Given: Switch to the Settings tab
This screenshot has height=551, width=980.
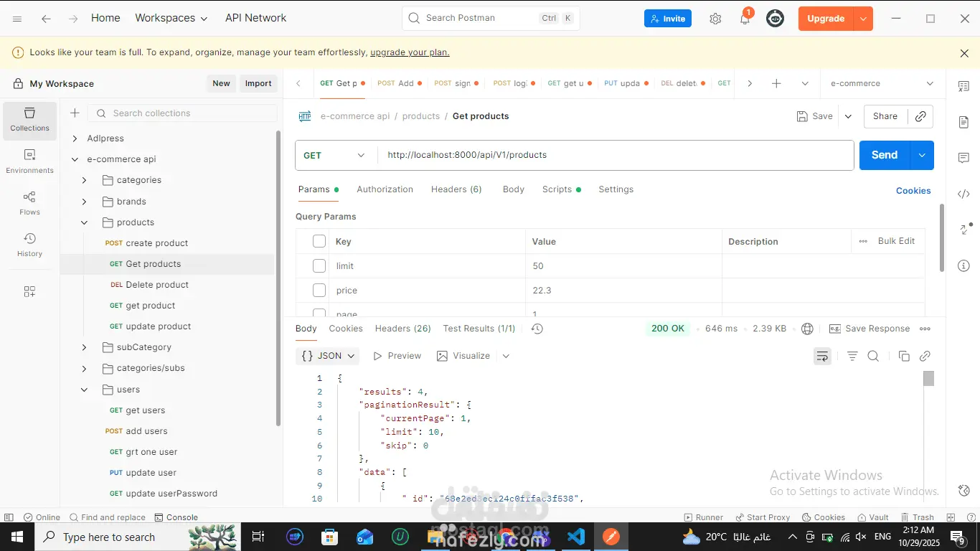Looking at the screenshot, I should (x=616, y=189).
